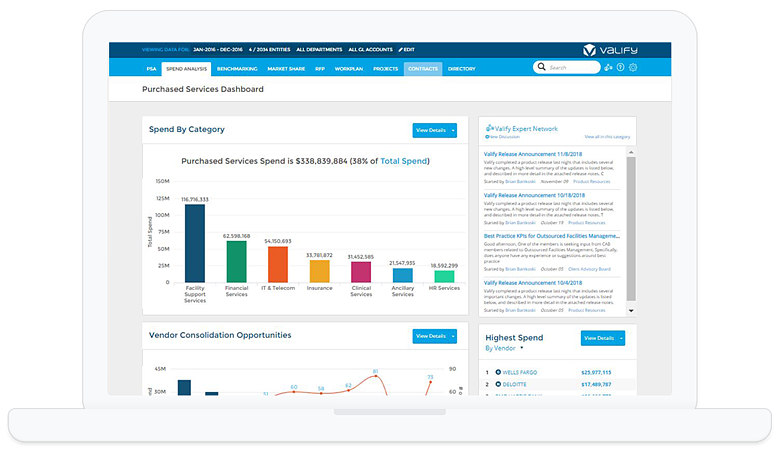Screen dimensions: 779x450
Task: Click the 81 data point on line chart
Action: point(376,376)
